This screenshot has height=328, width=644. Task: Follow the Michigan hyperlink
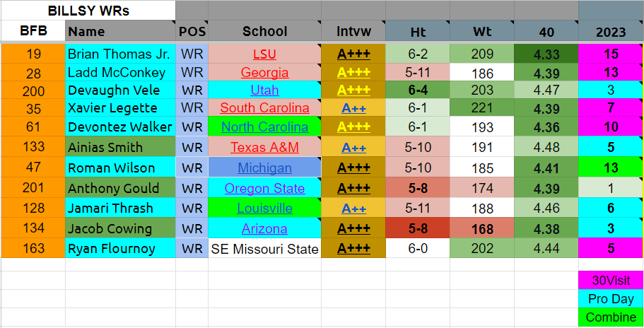point(264,168)
